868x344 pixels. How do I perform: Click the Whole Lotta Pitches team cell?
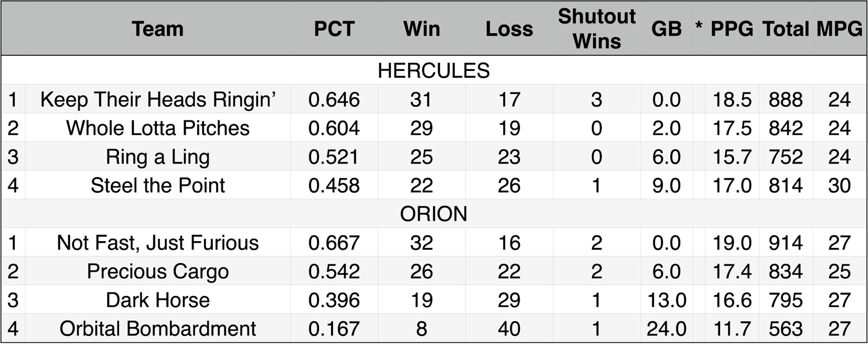157,128
